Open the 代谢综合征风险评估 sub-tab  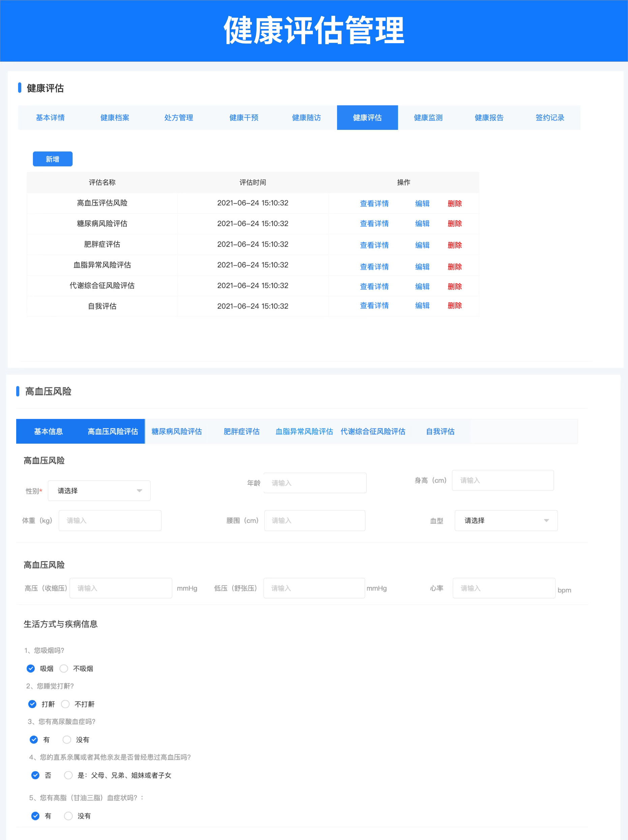coord(372,431)
